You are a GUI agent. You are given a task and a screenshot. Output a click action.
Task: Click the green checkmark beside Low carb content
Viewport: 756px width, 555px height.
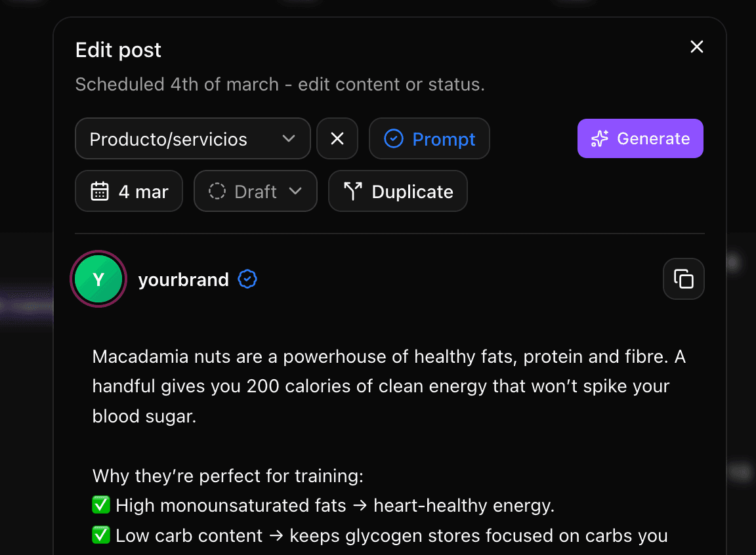point(100,535)
